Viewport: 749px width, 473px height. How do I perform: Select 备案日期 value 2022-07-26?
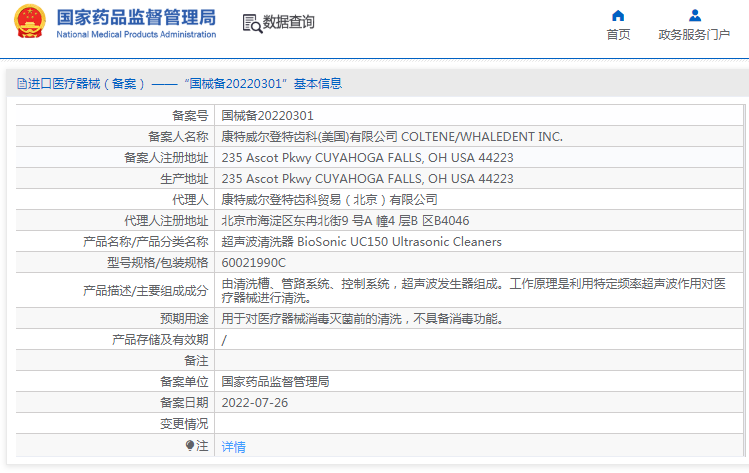(255, 403)
